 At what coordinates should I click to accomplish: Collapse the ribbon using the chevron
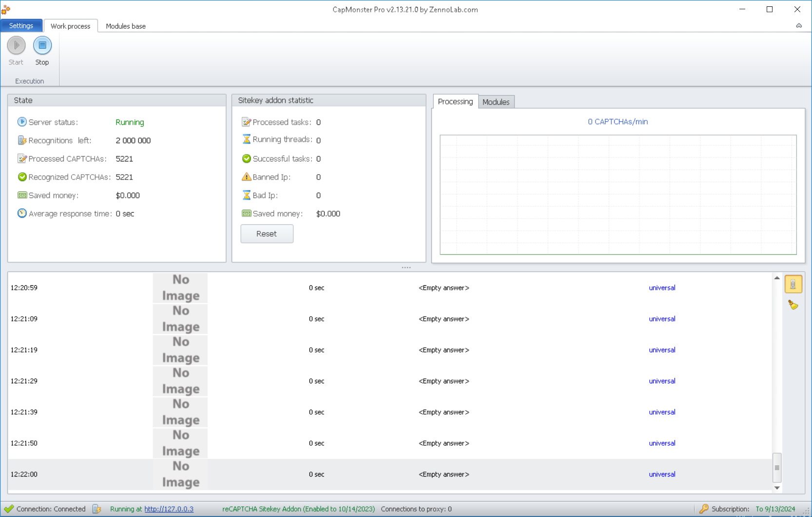pos(799,26)
